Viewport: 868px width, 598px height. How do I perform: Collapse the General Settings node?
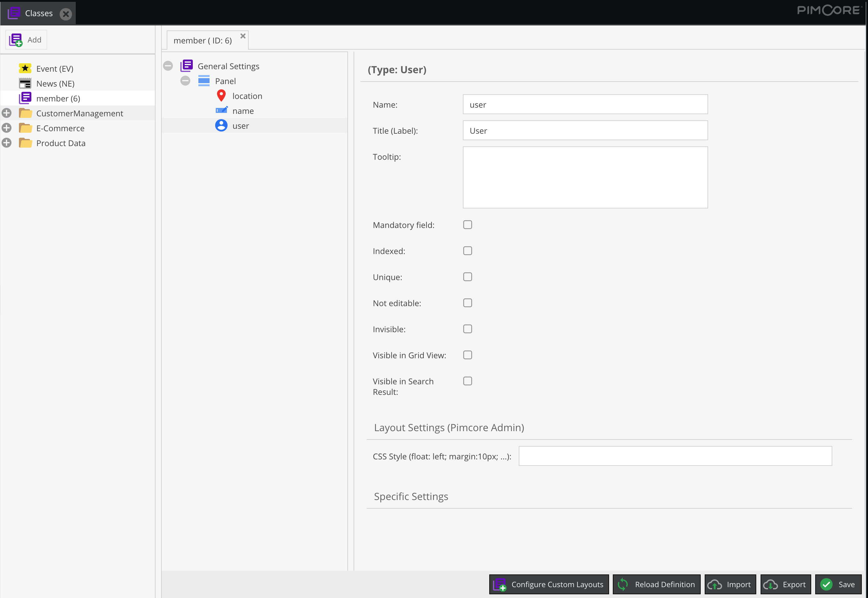(168, 65)
